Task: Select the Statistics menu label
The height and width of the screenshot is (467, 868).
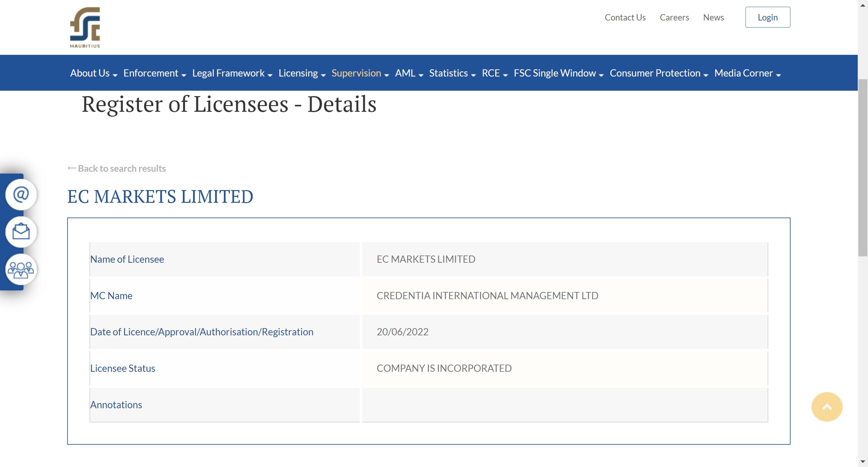Action: (x=448, y=73)
